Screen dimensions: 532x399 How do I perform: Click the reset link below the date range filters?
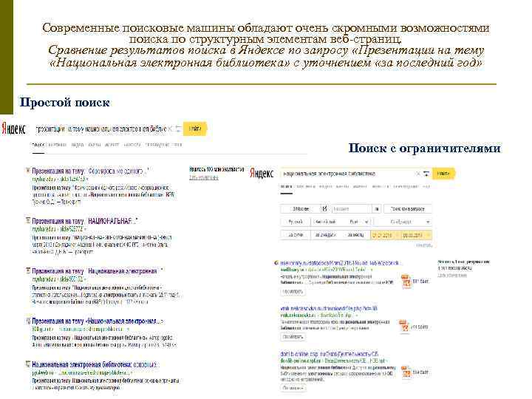(x=424, y=245)
